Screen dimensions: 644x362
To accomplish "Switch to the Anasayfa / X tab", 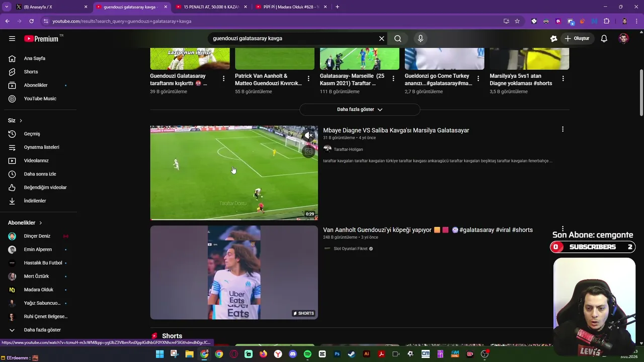I will [52, 7].
